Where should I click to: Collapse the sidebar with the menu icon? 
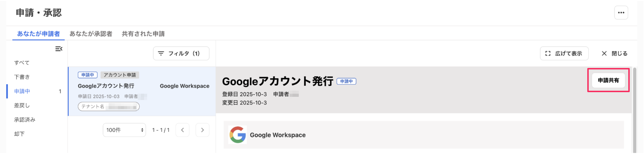(59, 49)
